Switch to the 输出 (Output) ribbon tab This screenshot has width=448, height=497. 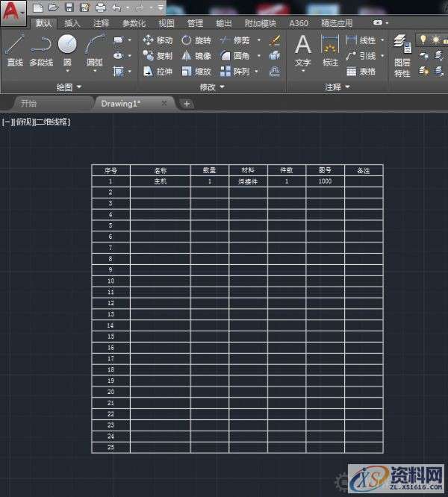click(223, 23)
